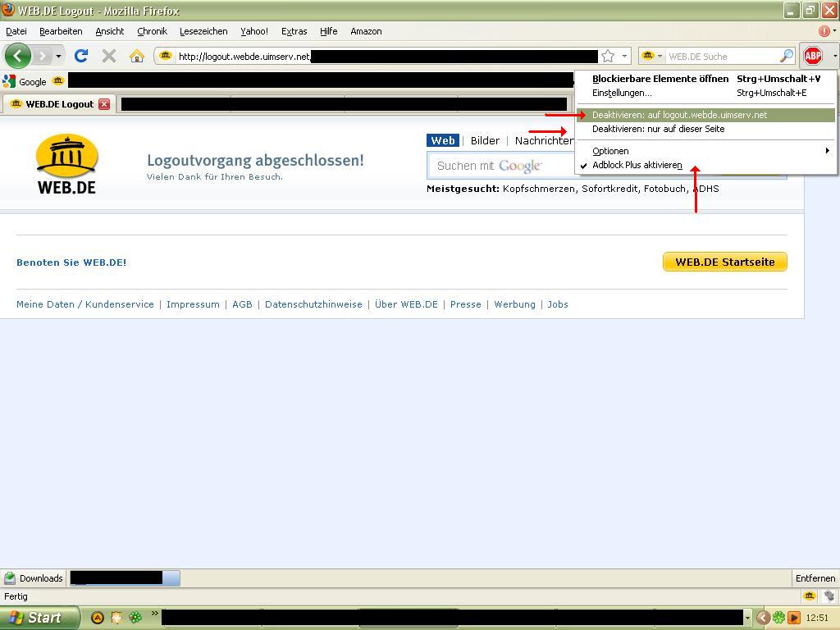Open the Amazon menu
Image resolution: width=840 pixels, height=630 pixels.
coord(366,31)
